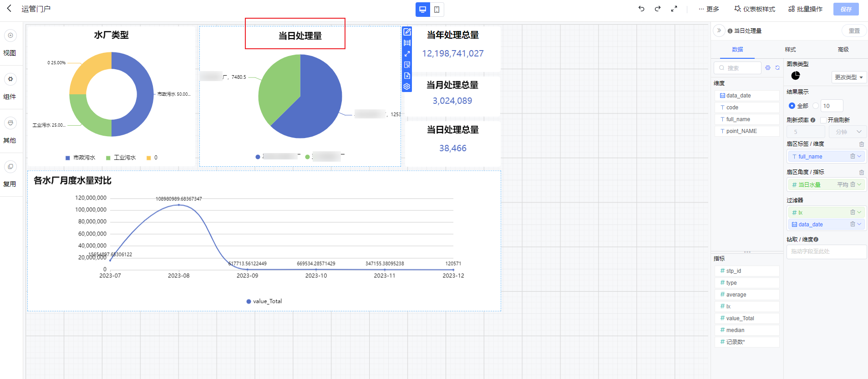Click the pie chart type icon
This screenshot has height=379, width=868.
point(796,76)
